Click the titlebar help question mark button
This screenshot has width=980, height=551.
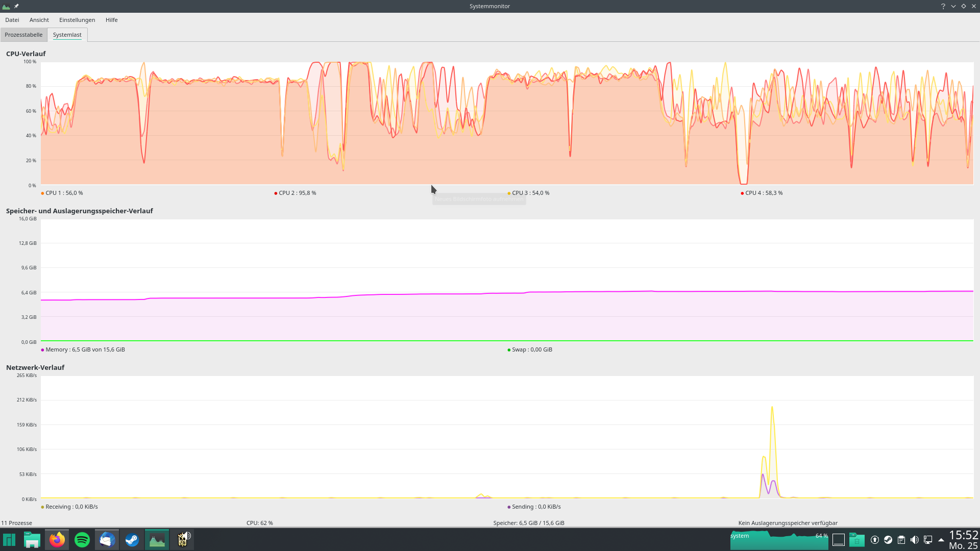(943, 6)
